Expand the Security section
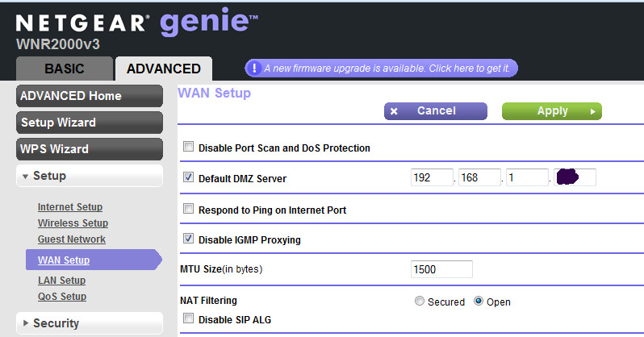 pyautogui.click(x=90, y=323)
